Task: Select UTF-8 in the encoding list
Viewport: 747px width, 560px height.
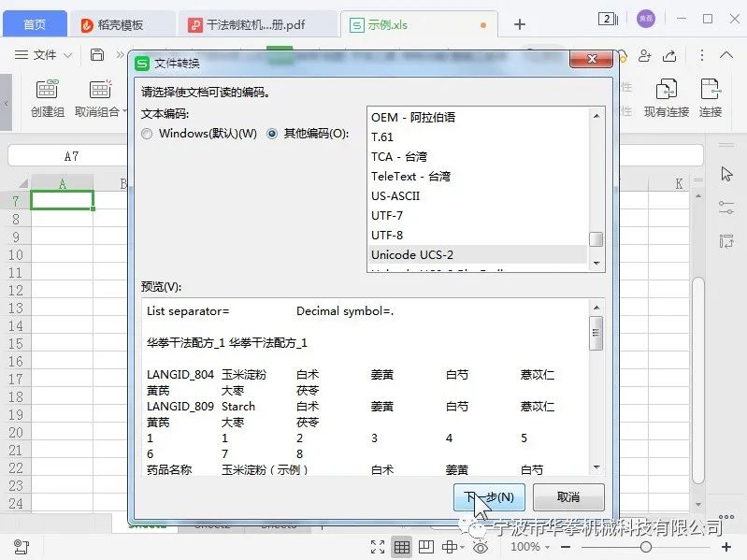Action: click(x=387, y=236)
